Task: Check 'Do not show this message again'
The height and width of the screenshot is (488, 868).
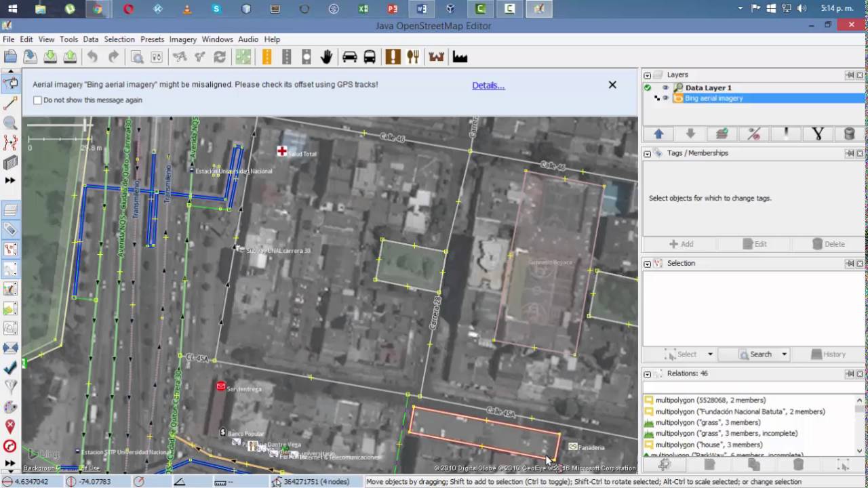Action: coord(37,100)
